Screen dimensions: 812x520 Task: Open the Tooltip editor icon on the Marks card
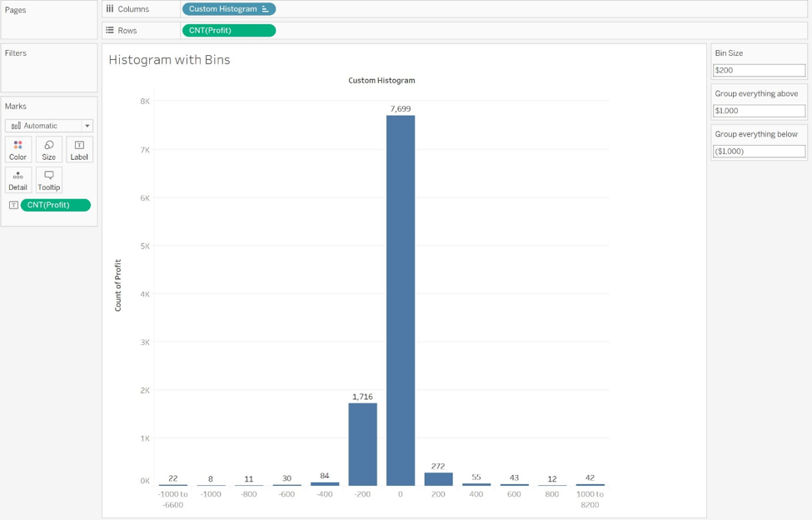click(x=48, y=179)
